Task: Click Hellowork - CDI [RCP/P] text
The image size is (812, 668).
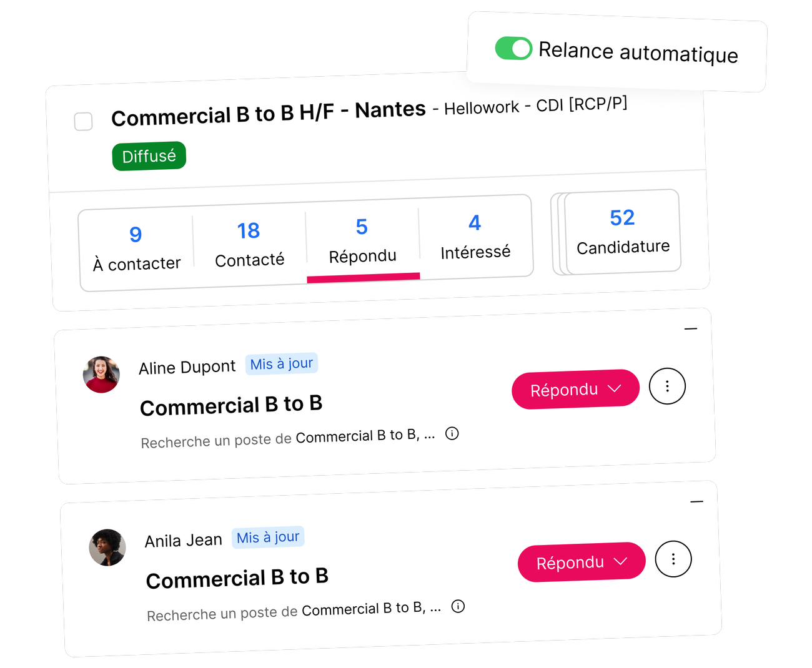Action: (x=536, y=106)
